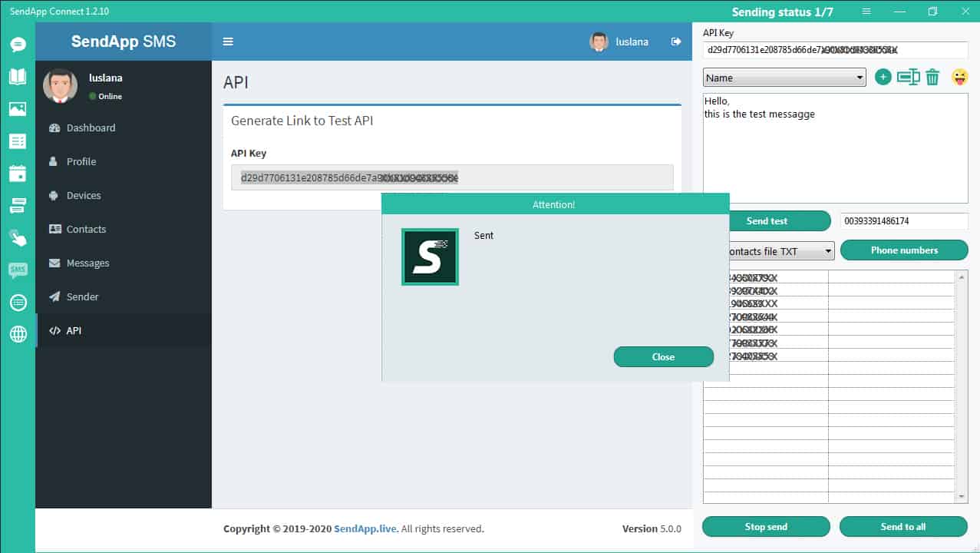Open the calendar icon in left strip
This screenshot has width=980, height=553.
[x=18, y=174]
